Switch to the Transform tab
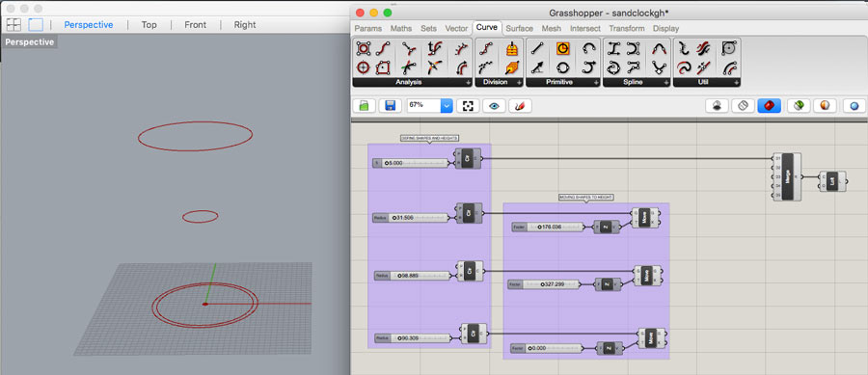Image resolution: width=868 pixels, height=375 pixels. click(627, 28)
